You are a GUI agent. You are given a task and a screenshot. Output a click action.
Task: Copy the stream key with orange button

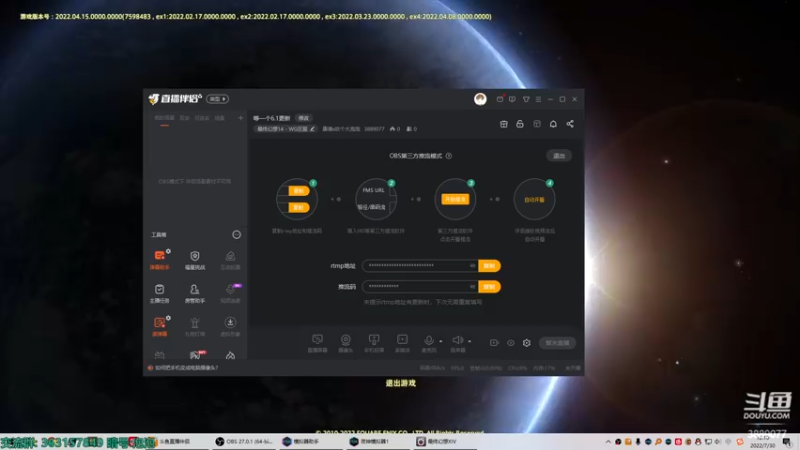[x=489, y=287]
